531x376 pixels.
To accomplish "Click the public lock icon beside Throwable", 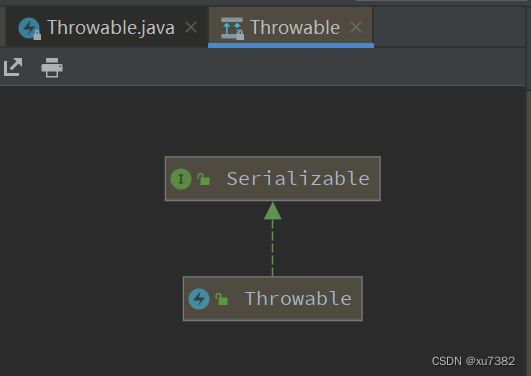I will (221, 299).
